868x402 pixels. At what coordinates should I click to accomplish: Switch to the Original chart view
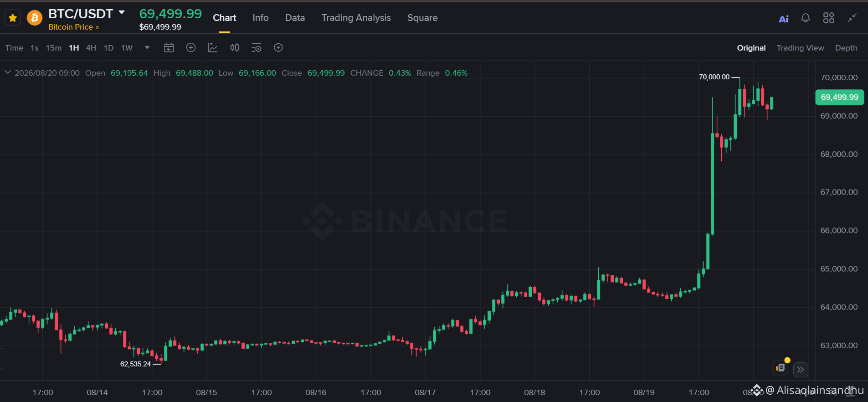(x=751, y=48)
